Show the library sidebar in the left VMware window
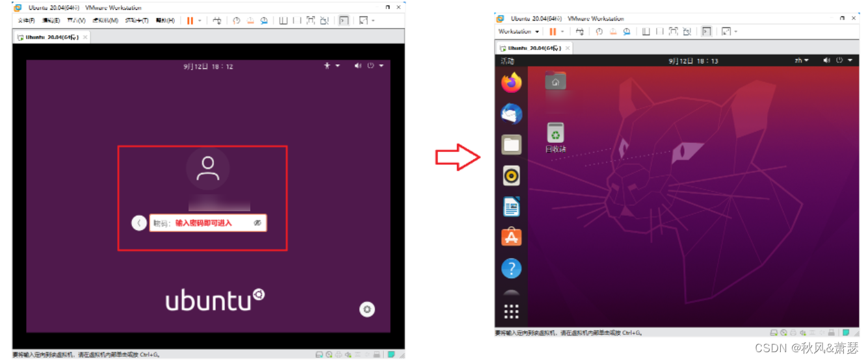 pyautogui.click(x=283, y=21)
